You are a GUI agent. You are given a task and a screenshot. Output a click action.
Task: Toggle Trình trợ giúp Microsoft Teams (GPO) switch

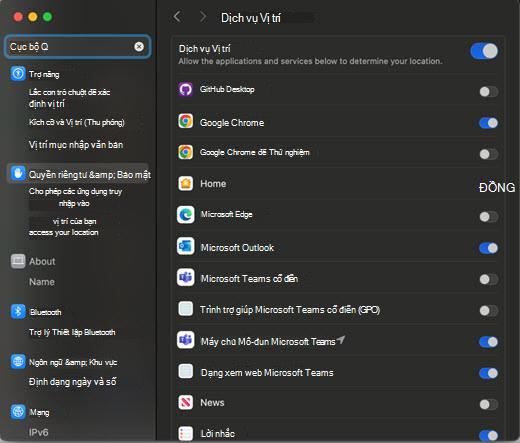[488, 311]
